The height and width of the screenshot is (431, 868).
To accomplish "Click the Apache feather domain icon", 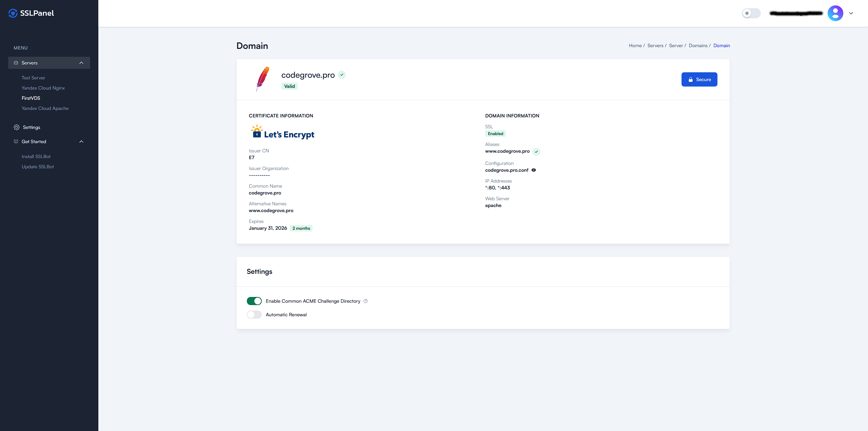I will tap(262, 79).
